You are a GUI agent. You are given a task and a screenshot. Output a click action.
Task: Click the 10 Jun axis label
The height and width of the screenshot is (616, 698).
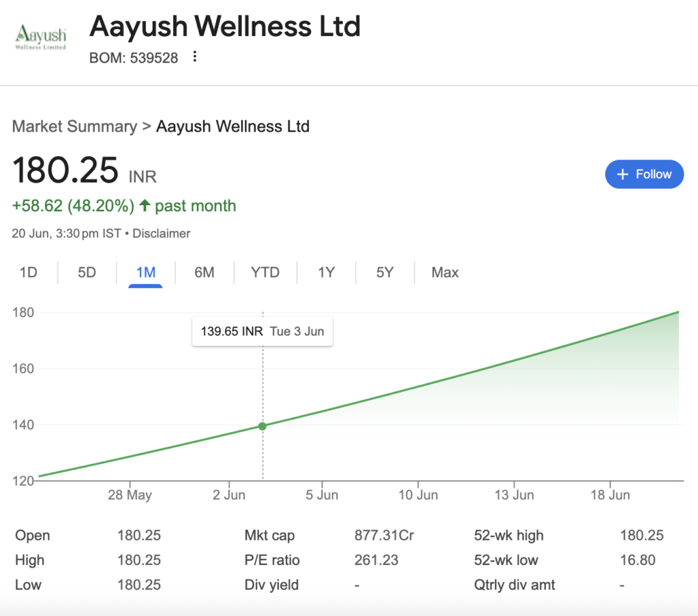point(418,495)
